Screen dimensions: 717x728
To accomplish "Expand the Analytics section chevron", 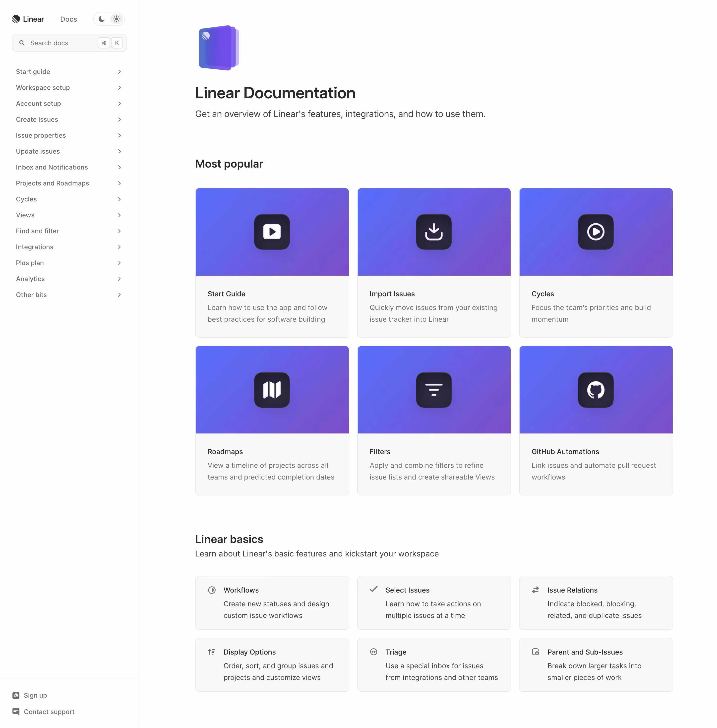I will click(119, 279).
